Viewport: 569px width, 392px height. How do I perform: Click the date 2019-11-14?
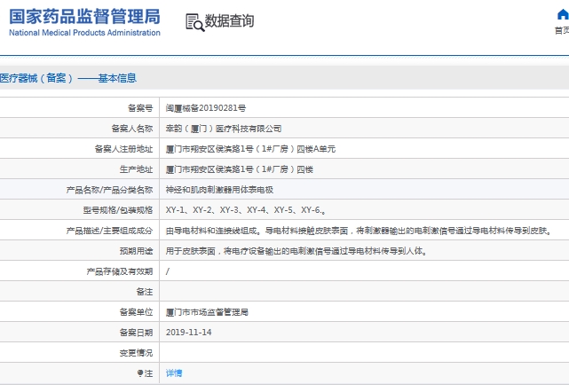click(189, 333)
